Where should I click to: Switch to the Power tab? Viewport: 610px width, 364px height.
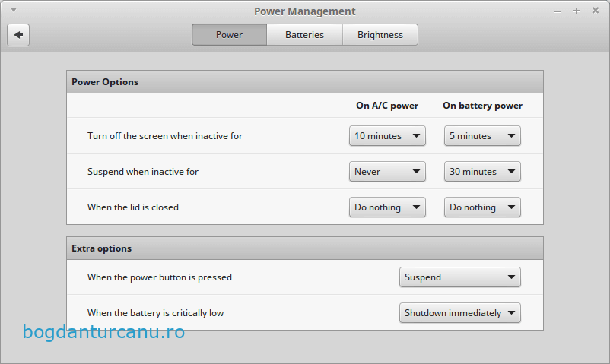(x=229, y=35)
